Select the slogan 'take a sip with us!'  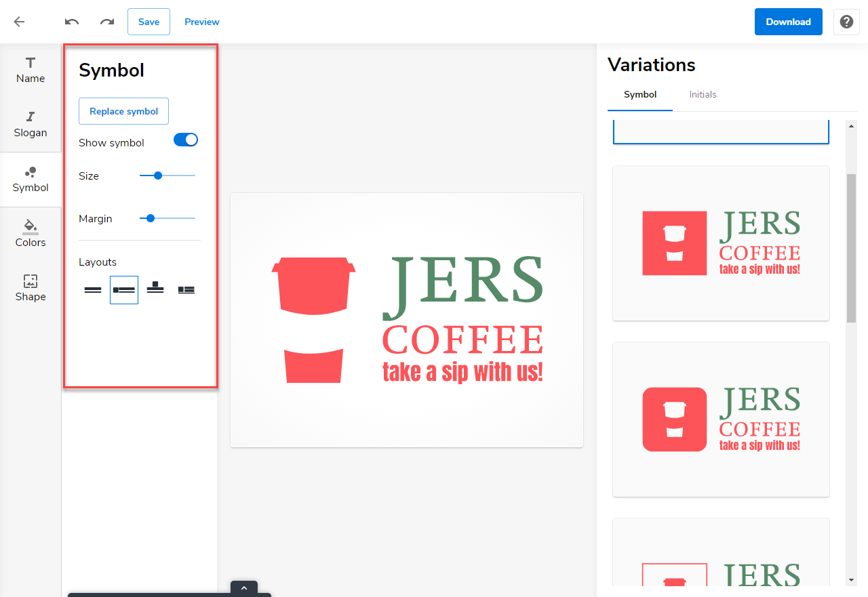coord(463,371)
